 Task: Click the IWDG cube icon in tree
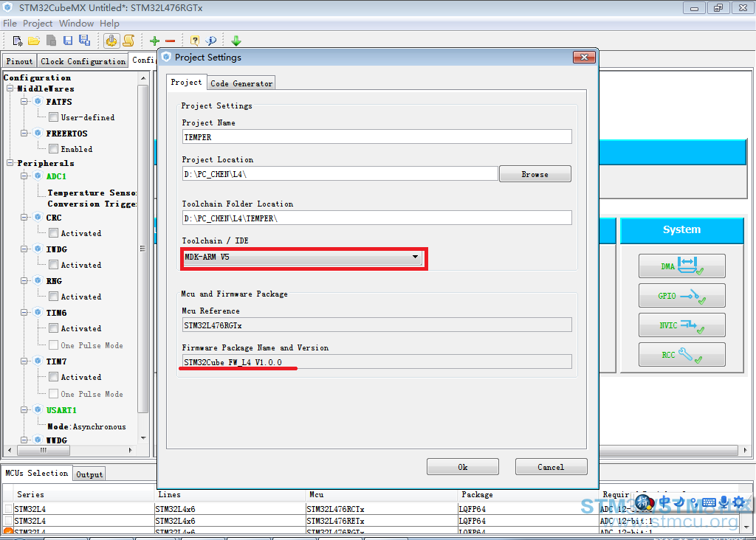pyautogui.click(x=38, y=249)
